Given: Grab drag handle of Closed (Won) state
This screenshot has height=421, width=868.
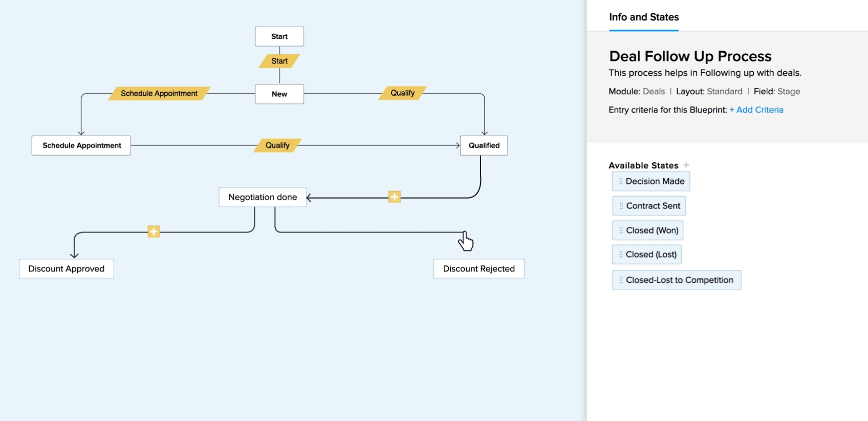Looking at the screenshot, I should pos(621,230).
